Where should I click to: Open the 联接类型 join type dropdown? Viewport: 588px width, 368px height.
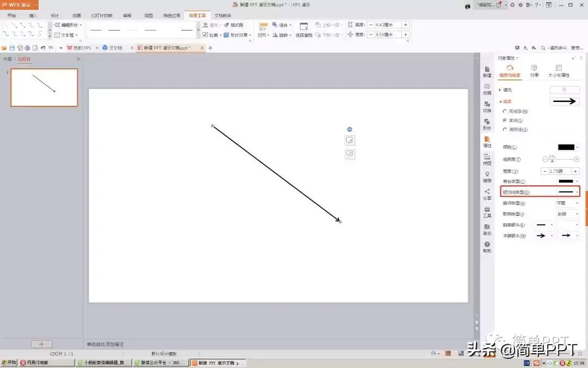[x=577, y=214]
